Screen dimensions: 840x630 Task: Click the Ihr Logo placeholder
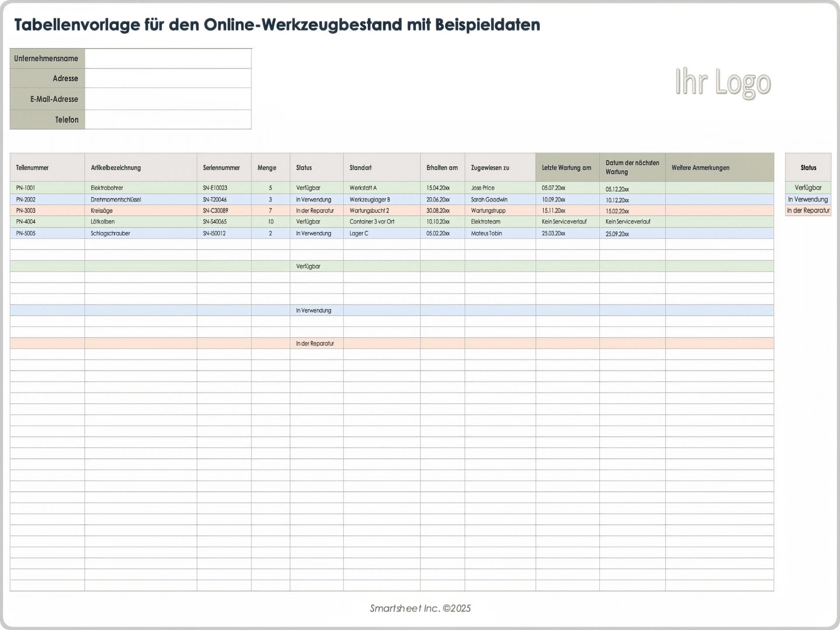click(x=723, y=82)
